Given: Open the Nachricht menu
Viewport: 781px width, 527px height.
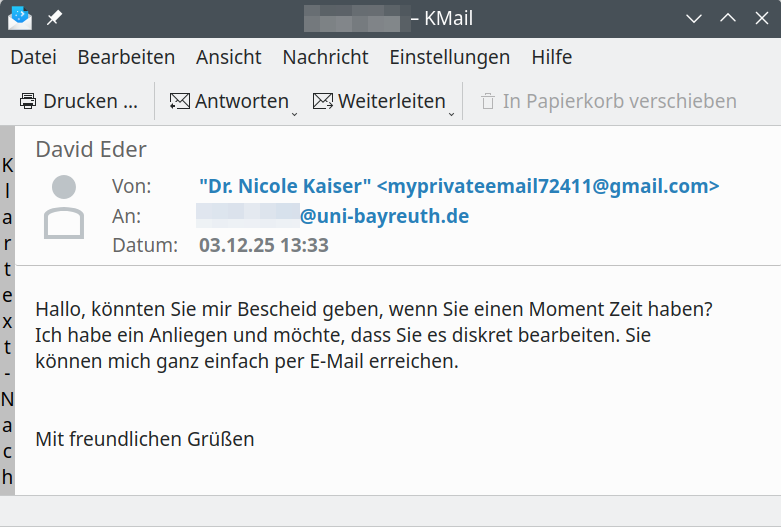Looking at the screenshot, I should click(325, 57).
